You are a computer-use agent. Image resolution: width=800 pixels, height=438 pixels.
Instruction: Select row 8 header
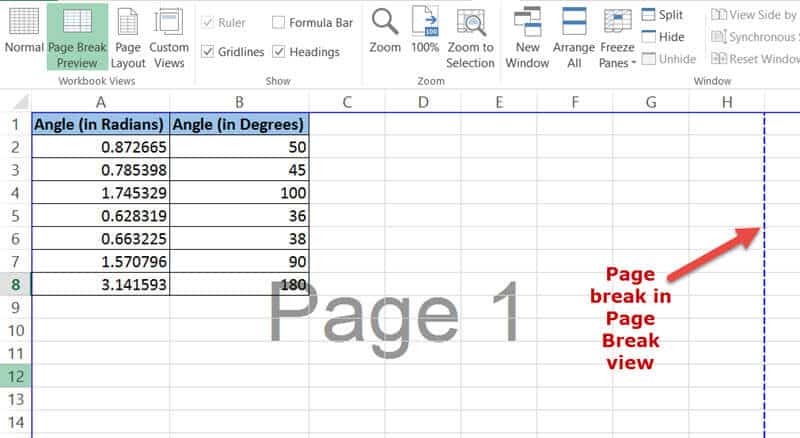(15, 284)
